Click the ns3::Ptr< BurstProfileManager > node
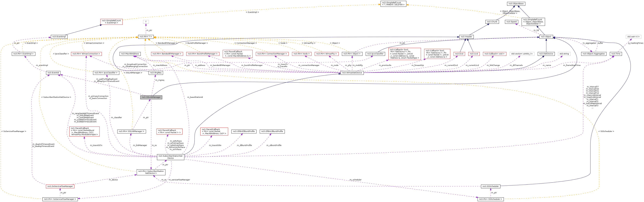Screen dimensions: 644x202 click(x=203, y=54)
